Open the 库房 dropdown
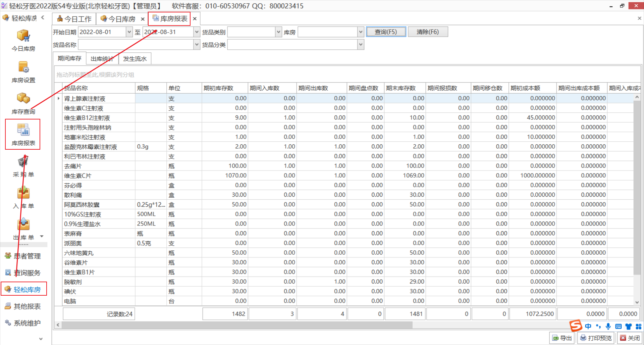The height and width of the screenshot is (345, 644). pos(361,32)
